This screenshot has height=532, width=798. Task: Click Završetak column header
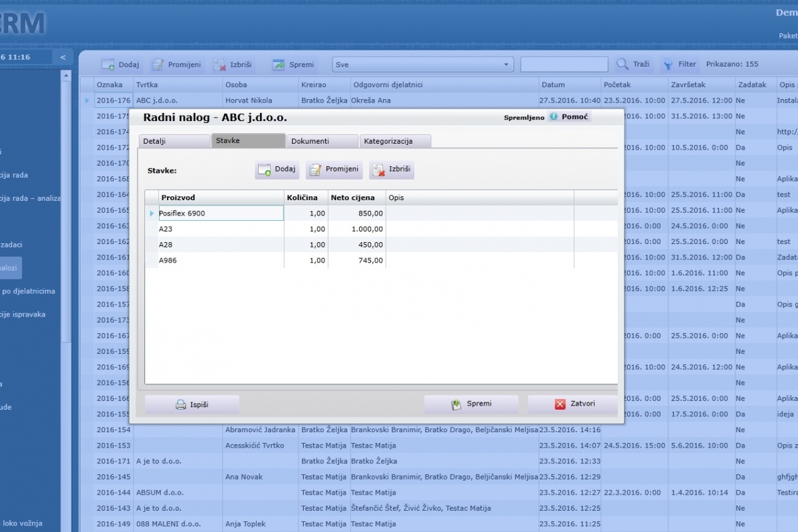702,84
